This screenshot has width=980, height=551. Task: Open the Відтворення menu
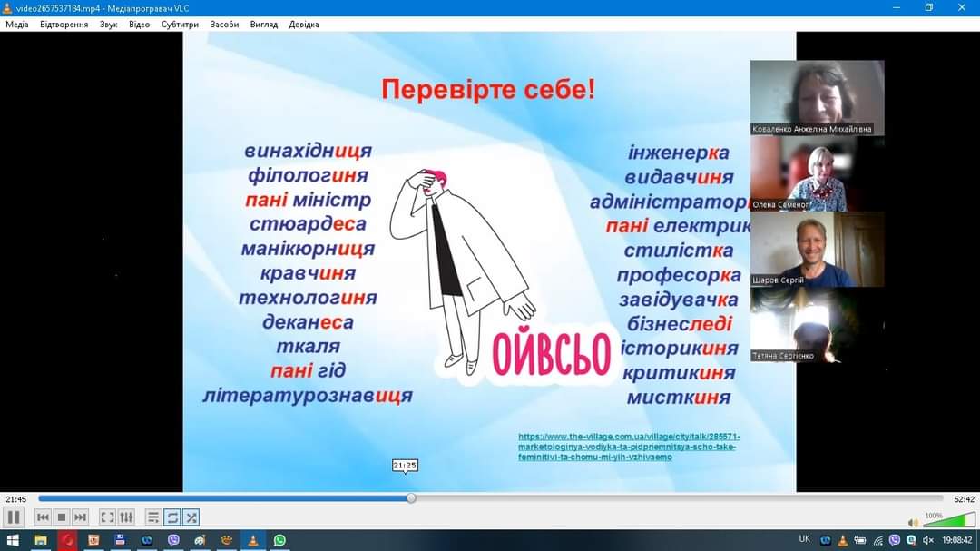point(64,25)
